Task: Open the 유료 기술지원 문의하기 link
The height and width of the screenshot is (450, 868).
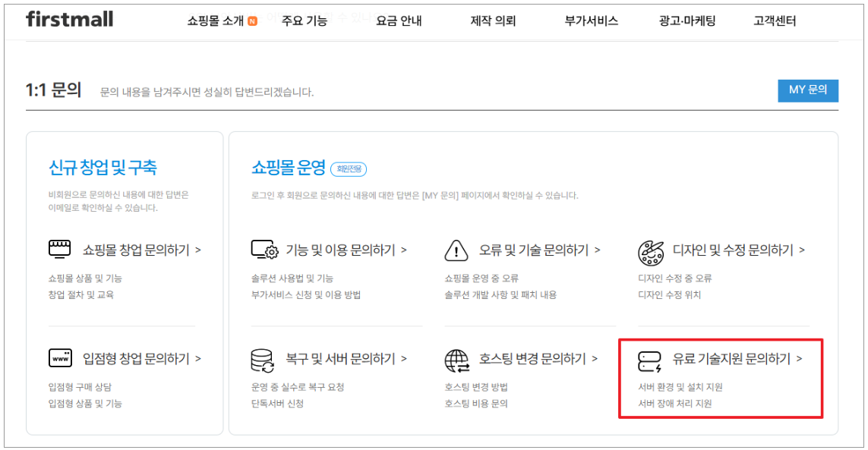Action: tap(737, 359)
